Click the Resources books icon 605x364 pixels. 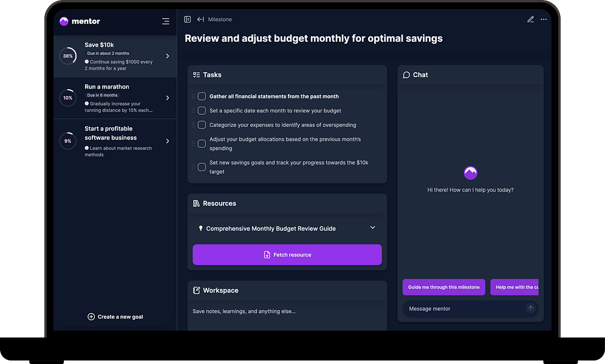coord(196,203)
